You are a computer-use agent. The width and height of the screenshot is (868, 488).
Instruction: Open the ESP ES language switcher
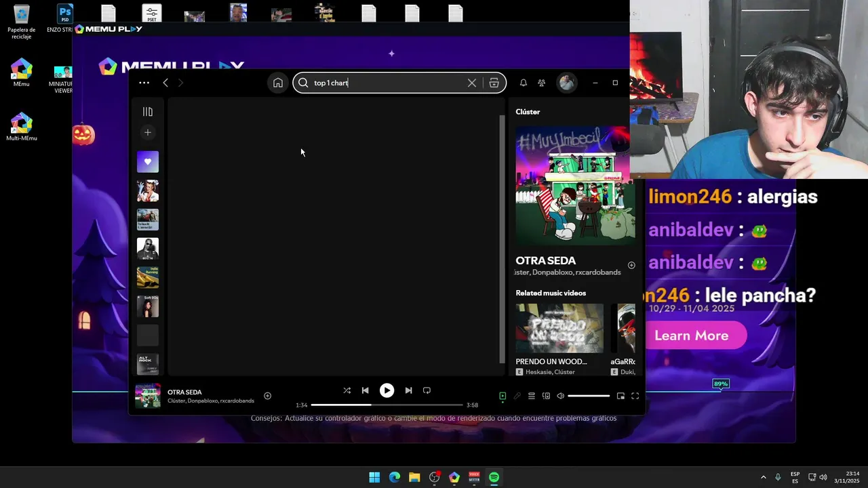coord(795,477)
